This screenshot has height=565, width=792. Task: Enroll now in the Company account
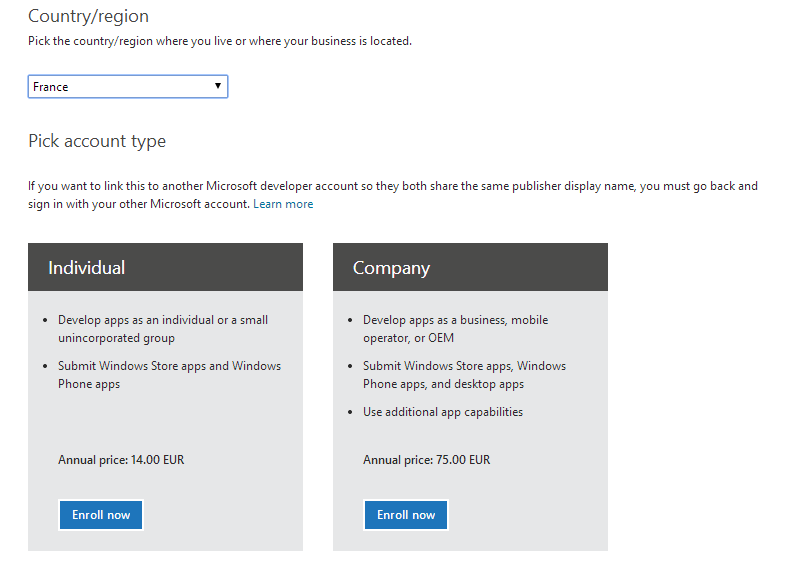click(406, 515)
